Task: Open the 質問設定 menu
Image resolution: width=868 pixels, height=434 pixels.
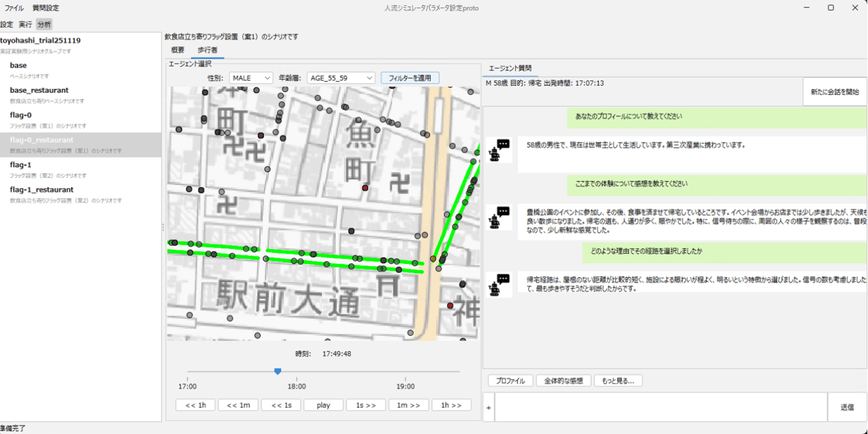Action: [x=46, y=8]
